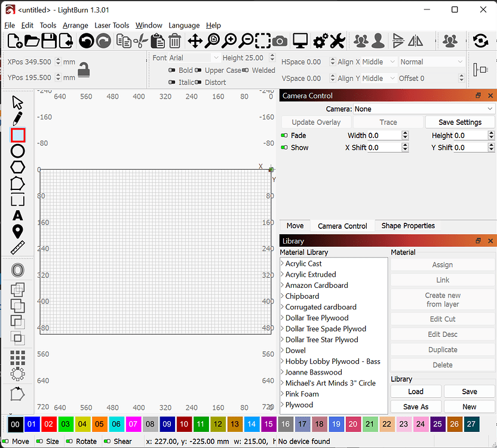
Task: Select magenta layer color 07
Action: tap(133, 424)
